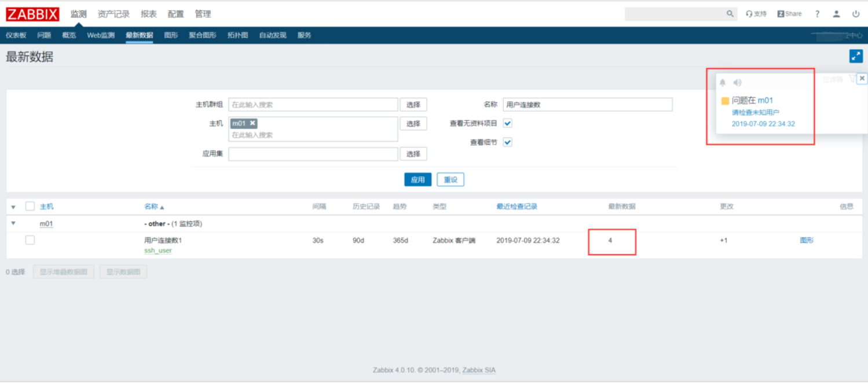Remove the m01 host tag

(252, 123)
